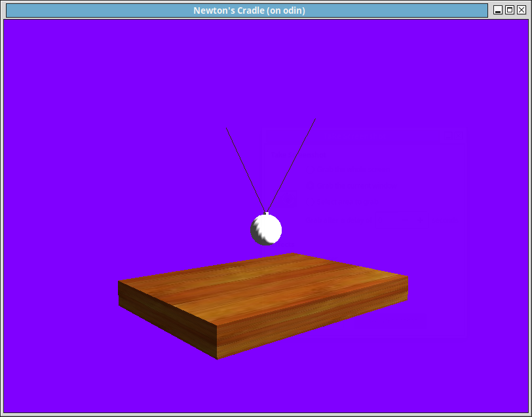Image resolution: width=532 pixels, height=417 pixels.
Task: Click the white pendulum ball
Action: tap(266, 230)
